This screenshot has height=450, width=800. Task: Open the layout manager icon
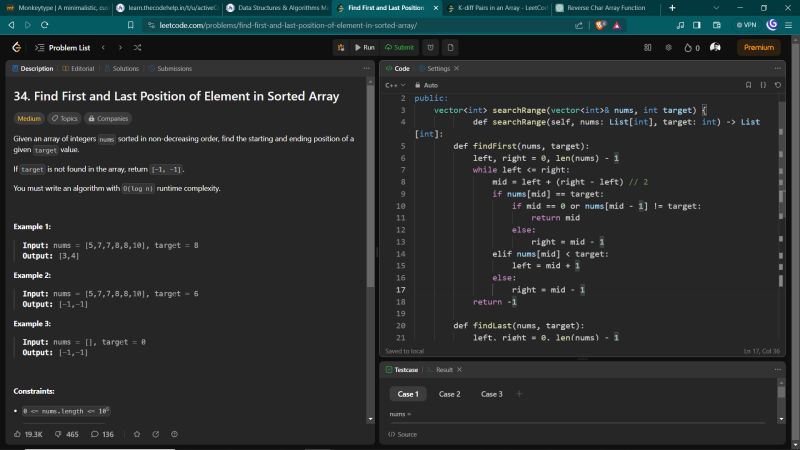pos(647,47)
